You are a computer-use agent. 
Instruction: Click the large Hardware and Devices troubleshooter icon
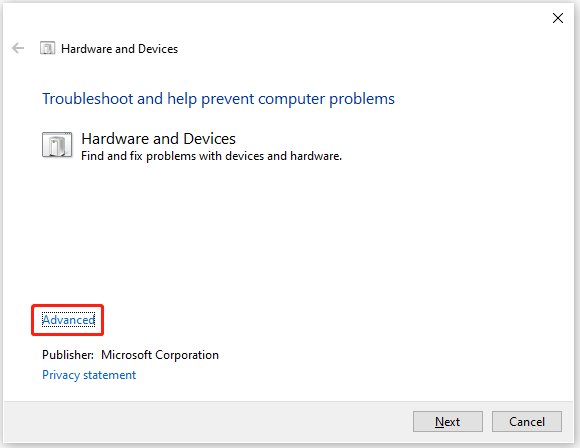57,145
